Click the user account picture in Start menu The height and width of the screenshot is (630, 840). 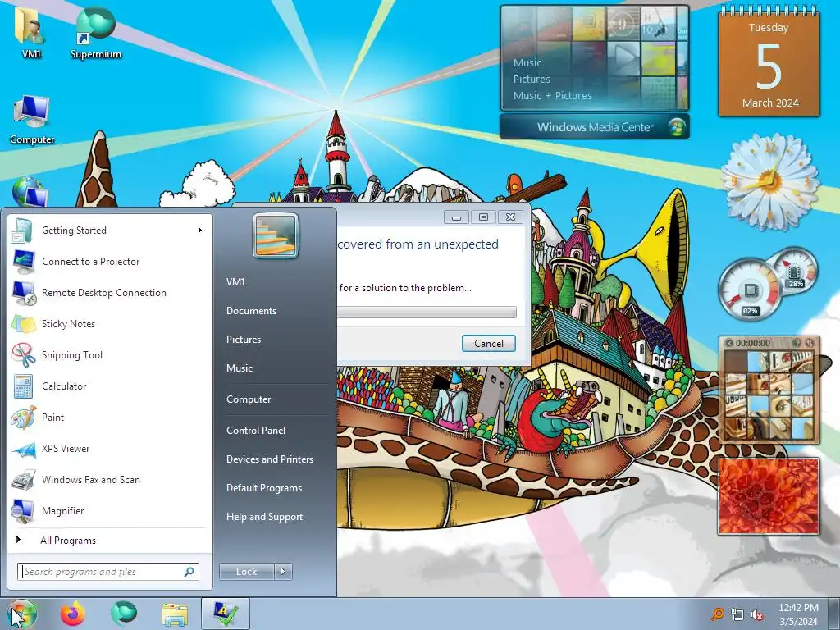[276, 235]
